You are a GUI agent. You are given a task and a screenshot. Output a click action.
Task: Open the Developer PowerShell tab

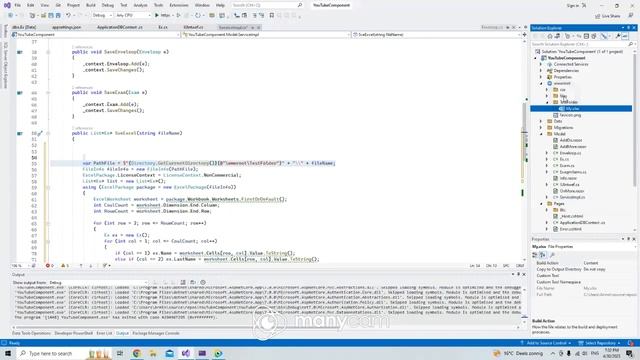73,333
